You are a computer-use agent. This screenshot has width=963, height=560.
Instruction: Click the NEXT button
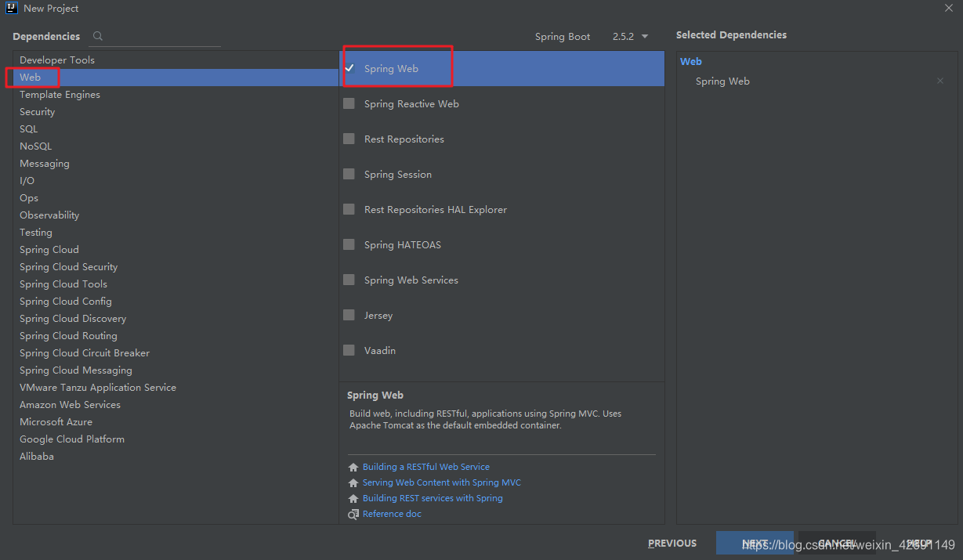tap(755, 543)
